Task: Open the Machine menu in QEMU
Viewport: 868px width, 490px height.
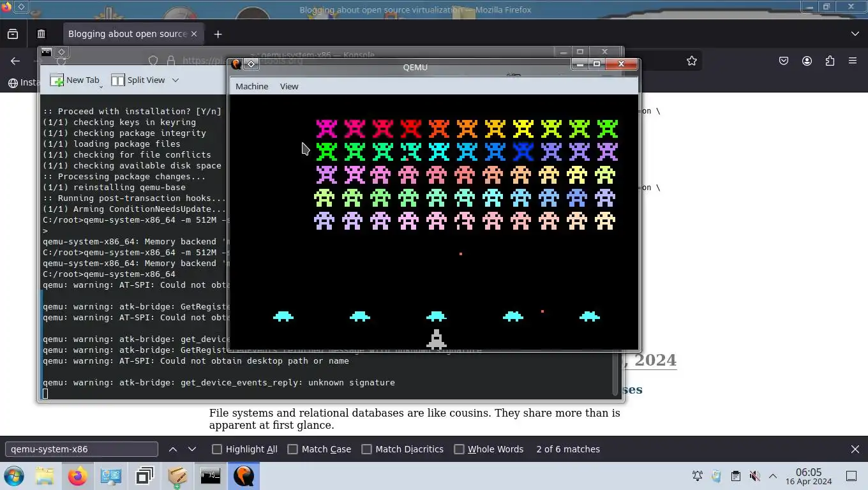Action: tap(251, 86)
